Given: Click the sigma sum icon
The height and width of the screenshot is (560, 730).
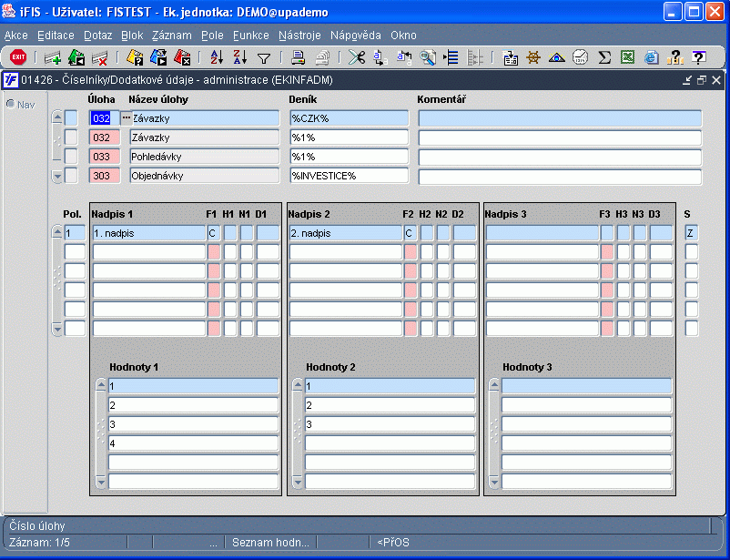Looking at the screenshot, I should pyautogui.click(x=604, y=57).
